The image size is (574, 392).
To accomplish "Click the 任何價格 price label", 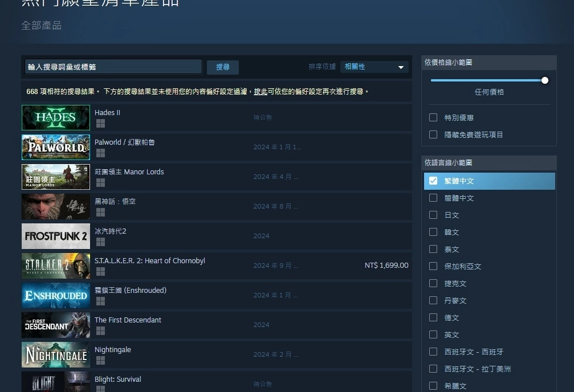I will pyautogui.click(x=489, y=92).
